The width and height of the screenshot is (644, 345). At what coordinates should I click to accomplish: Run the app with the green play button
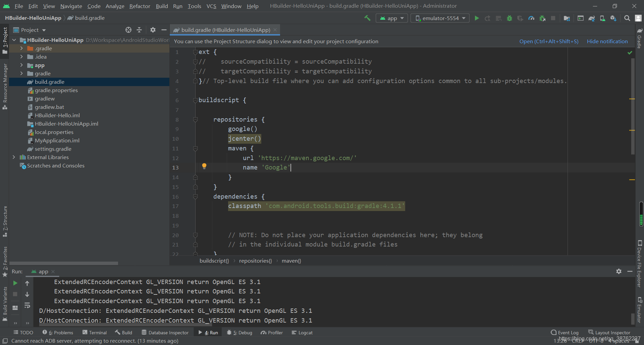click(x=477, y=18)
